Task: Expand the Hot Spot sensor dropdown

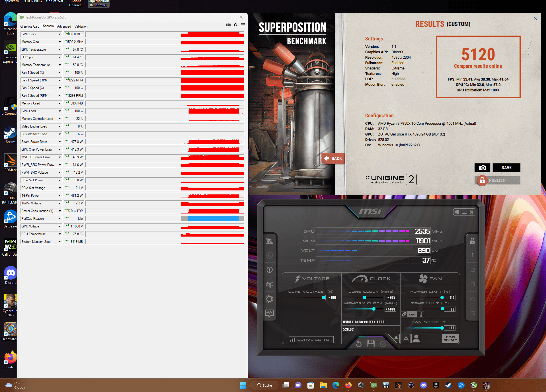Action: [x=59, y=57]
